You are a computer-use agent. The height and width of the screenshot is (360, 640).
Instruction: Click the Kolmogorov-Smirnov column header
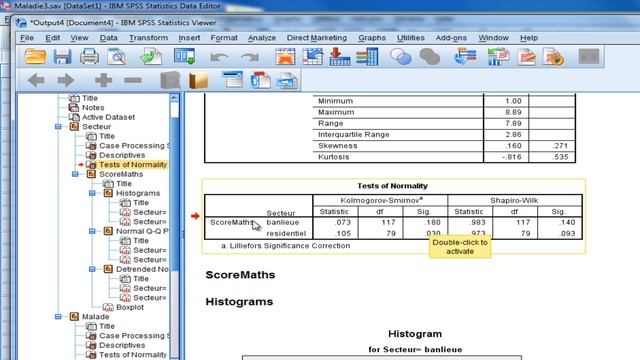pos(381,200)
